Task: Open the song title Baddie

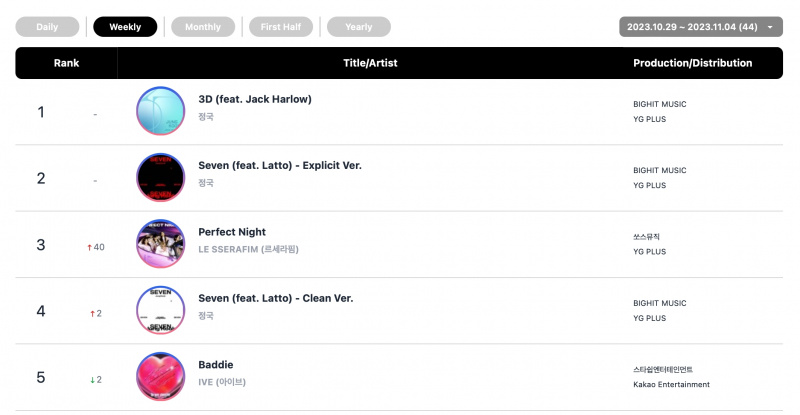Action: click(x=215, y=364)
